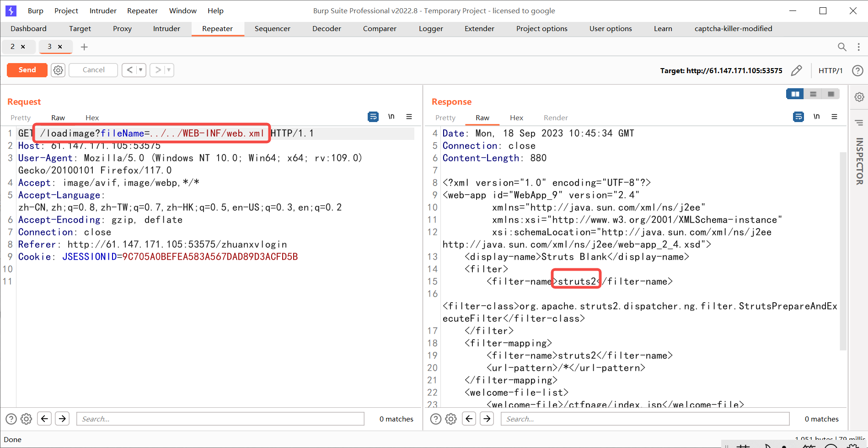Open Request search settings gear
868x448 pixels.
tap(27, 419)
